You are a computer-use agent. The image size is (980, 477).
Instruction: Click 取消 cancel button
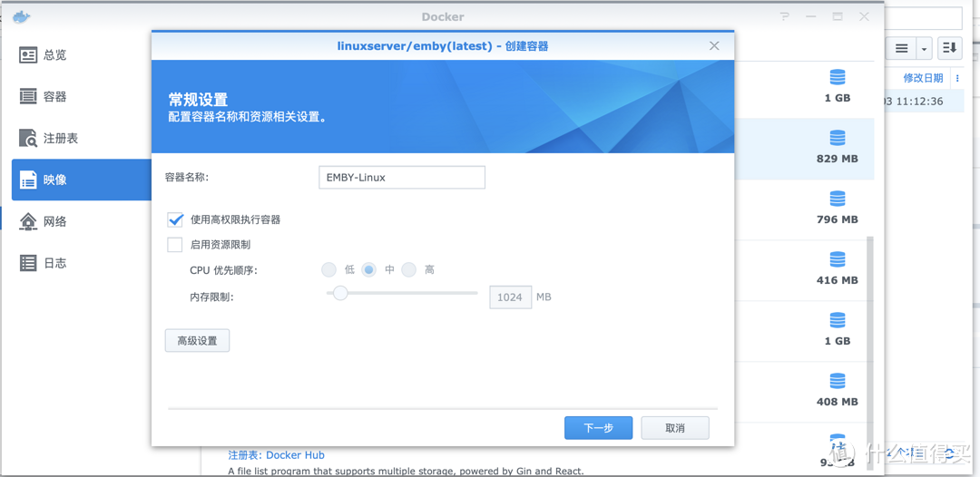[675, 428]
